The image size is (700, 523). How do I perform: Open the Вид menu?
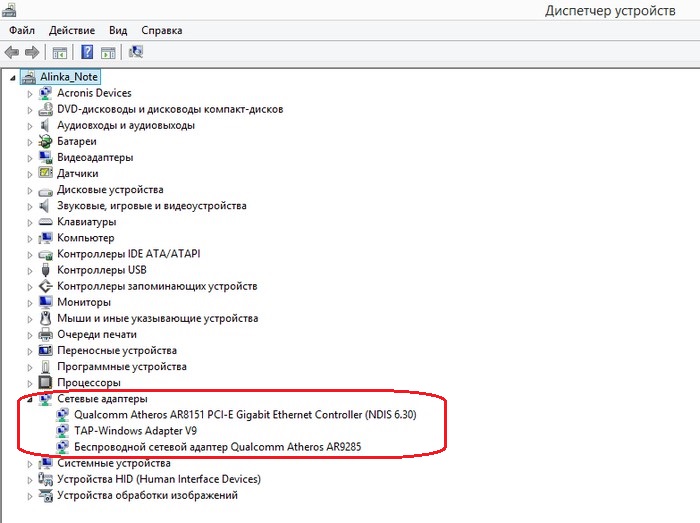pyautogui.click(x=118, y=30)
